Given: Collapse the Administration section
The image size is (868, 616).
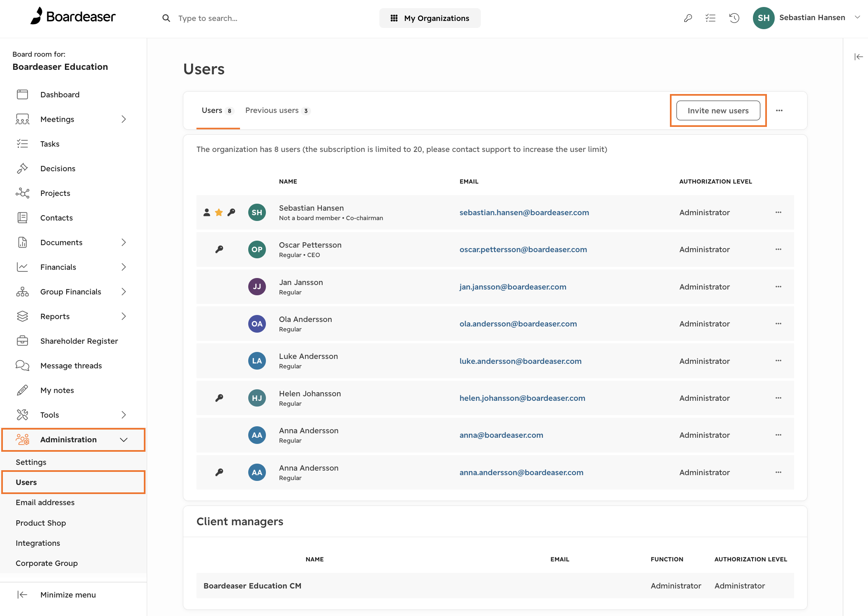Looking at the screenshot, I should 124,439.
